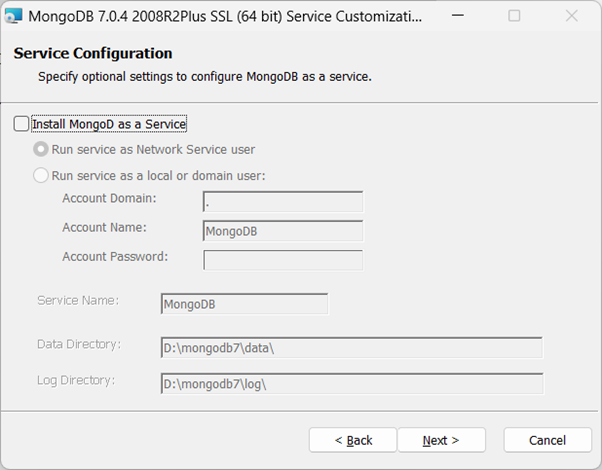Enable Install MongoD as a Service checkbox

[22, 124]
